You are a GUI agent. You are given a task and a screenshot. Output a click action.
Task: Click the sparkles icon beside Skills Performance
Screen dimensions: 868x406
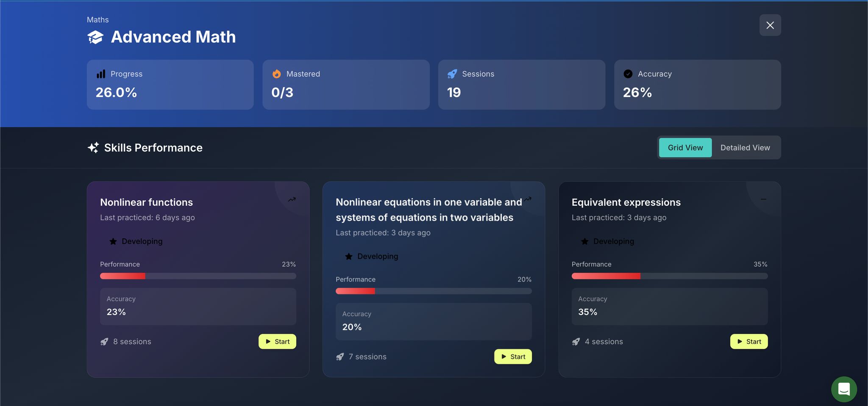(93, 148)
